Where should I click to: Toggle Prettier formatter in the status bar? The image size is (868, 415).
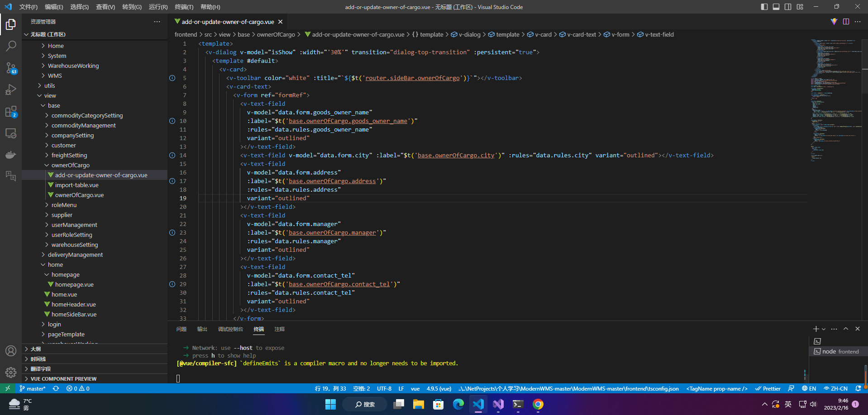click(x=768, y=388)
